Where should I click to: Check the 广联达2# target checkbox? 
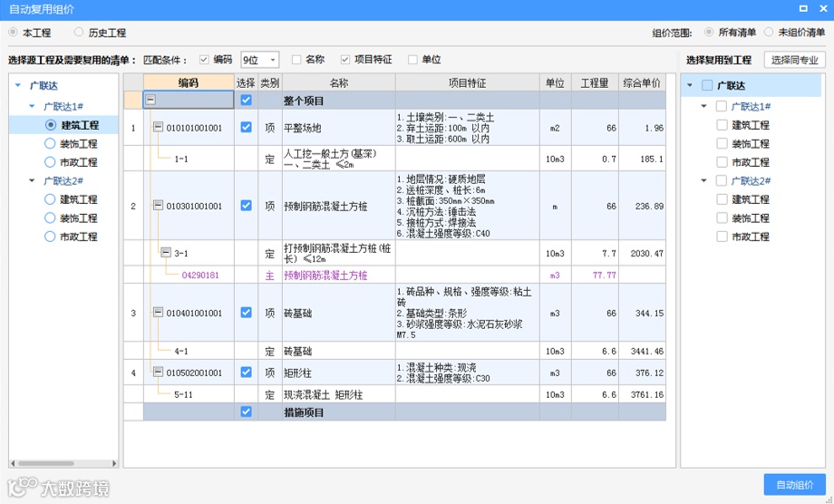pyautogui.click(x=722, y=180)
